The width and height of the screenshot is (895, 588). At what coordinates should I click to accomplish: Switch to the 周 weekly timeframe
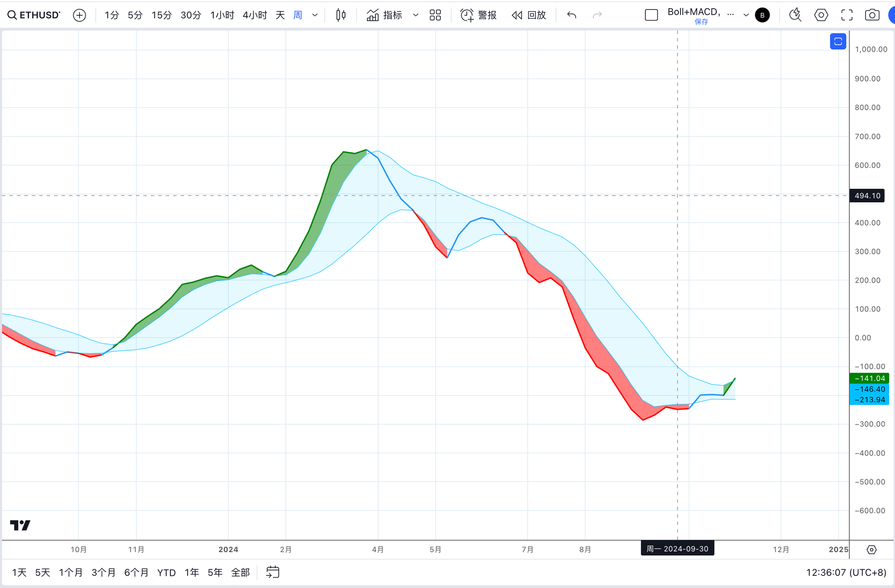pyautogui.click(x=298, y=15)
